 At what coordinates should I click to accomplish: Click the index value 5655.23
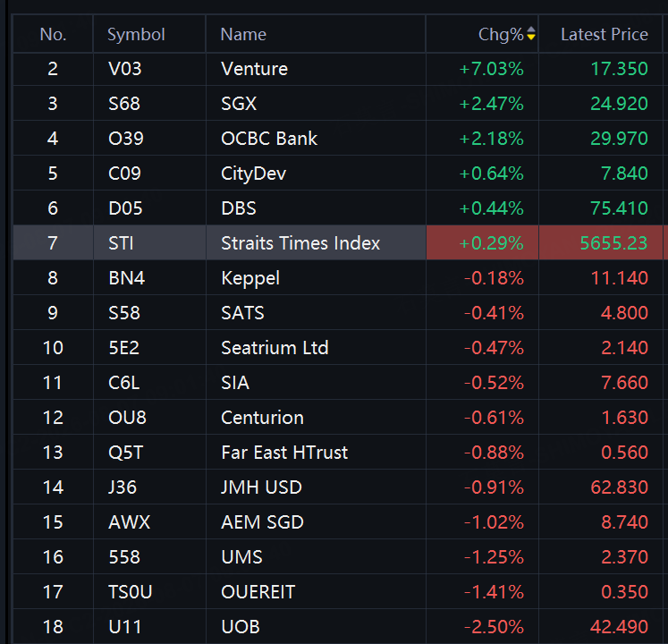click(x=613, y=243)
